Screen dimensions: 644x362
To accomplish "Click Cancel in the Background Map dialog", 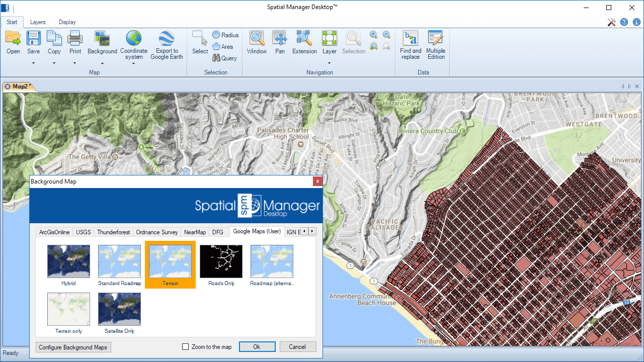I will (297, 347).
